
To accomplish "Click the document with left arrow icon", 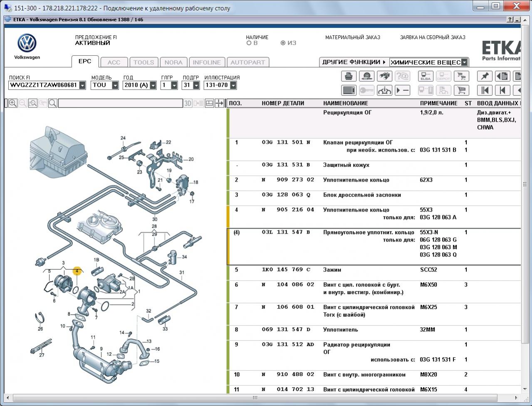I will 502,76.
